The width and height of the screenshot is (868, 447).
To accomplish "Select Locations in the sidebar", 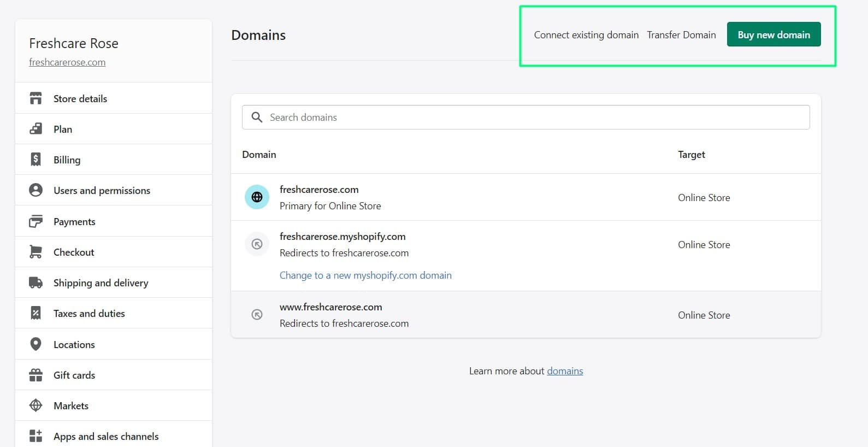I will (114, 344).
